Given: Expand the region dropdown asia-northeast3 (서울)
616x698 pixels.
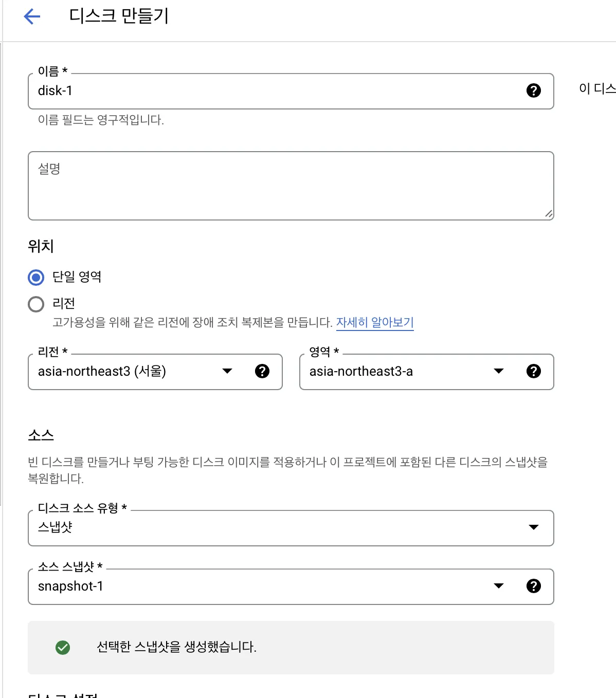Looking at the screenshot, I should [x=227, y=372].
